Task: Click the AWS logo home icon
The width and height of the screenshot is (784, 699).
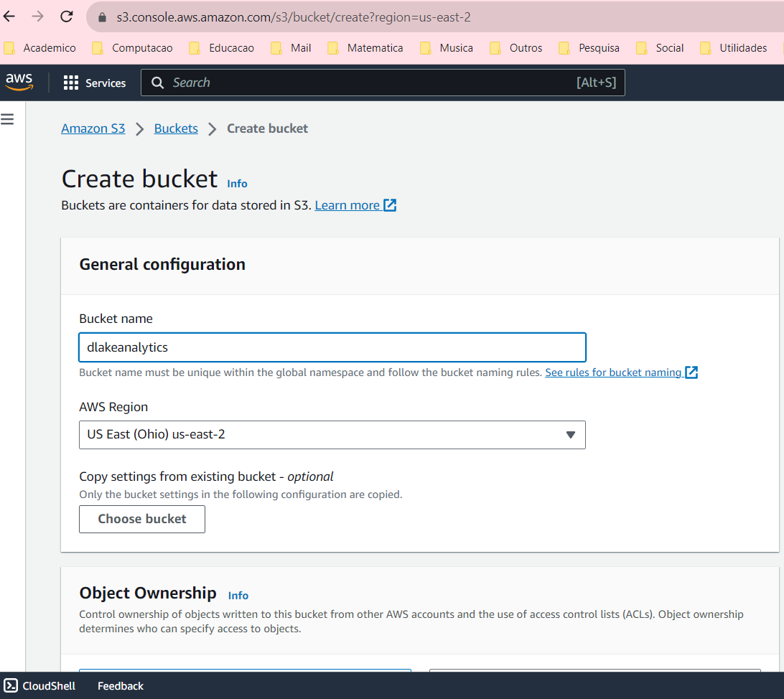Action: pos(19,82)
